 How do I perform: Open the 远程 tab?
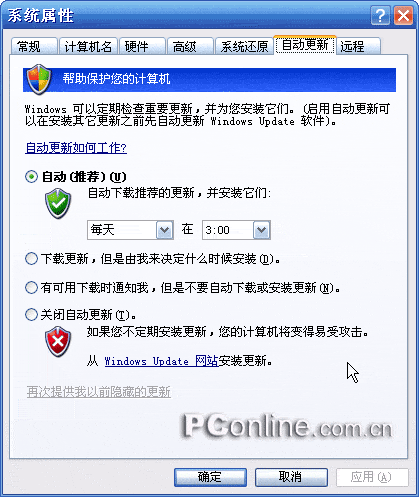pyautogui.click(x=359, y=46)
